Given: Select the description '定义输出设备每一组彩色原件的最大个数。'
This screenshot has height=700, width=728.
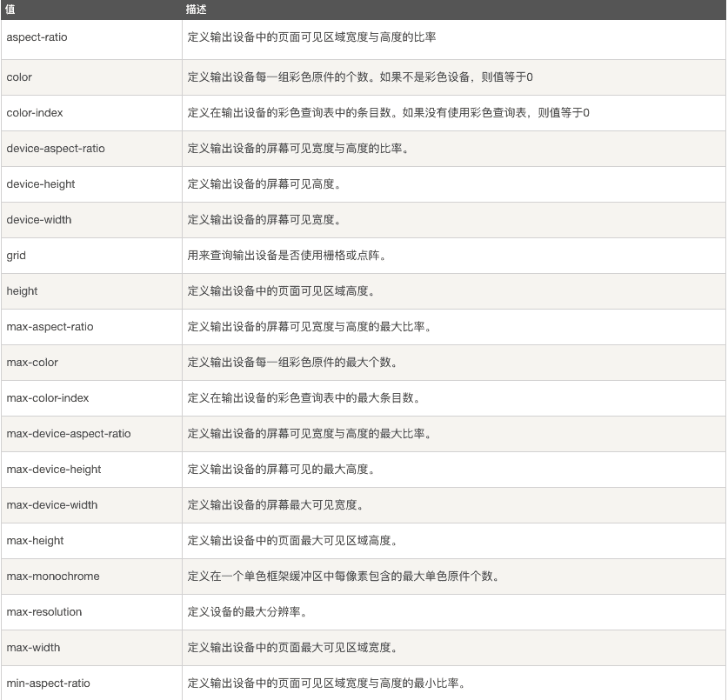Looking at the screenshot, I should click(293, 363).
